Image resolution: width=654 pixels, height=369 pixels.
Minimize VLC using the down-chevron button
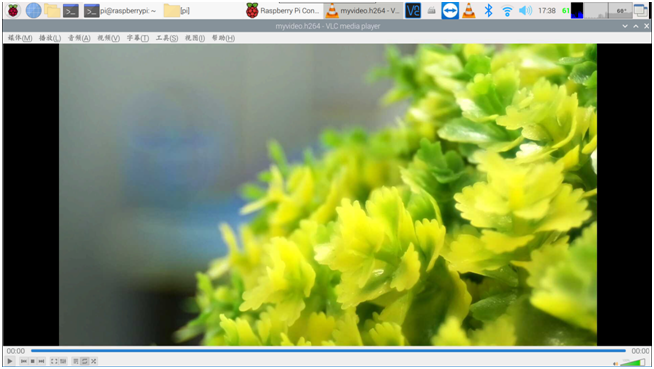point(625,26)
